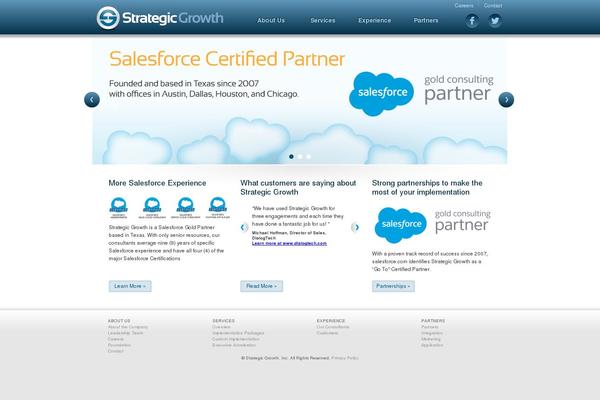Click Salesforce partner logo under Strong partnerships
Viewport: 600px width, 400px height.
pyautogui.click(x=432, y=225)
